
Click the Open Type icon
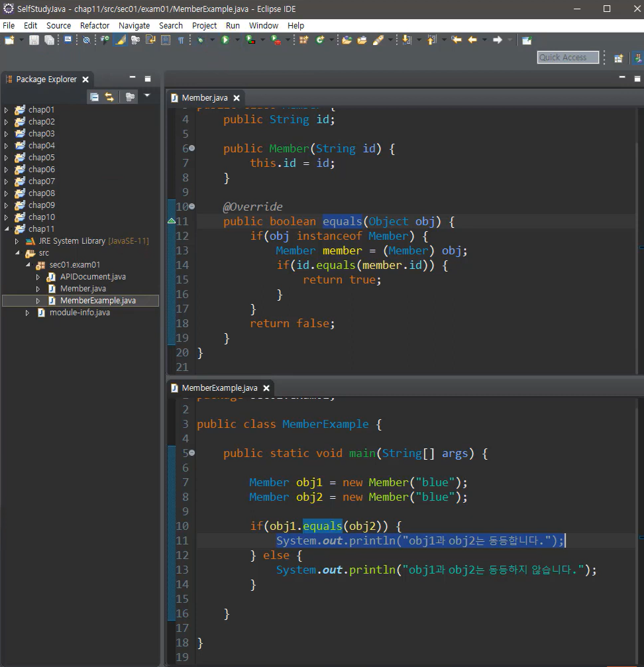[x=347, y=40]
